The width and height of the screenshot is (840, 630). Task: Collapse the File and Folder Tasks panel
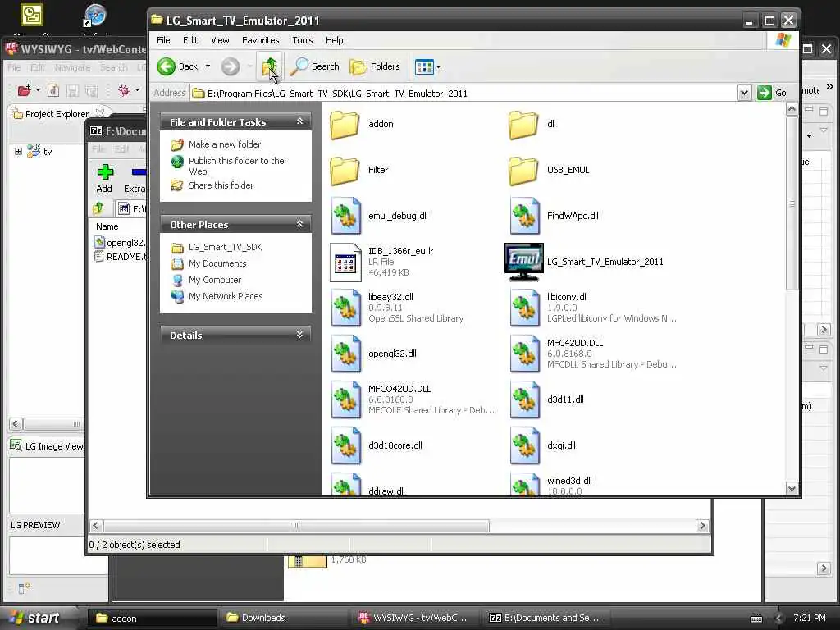(x=300, y=121)
